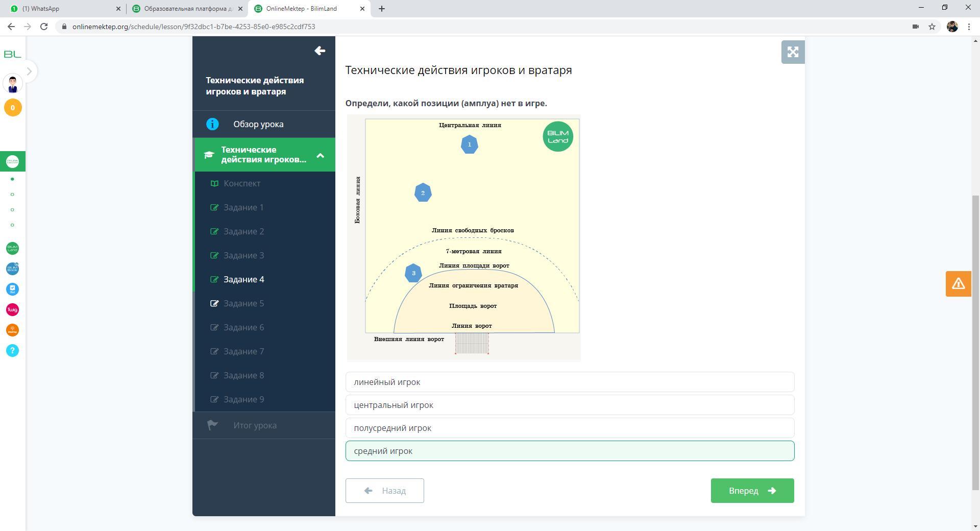Viewport: 980px width, 531px height.
Task: Go to Задание 2
Action: point(243,231)
